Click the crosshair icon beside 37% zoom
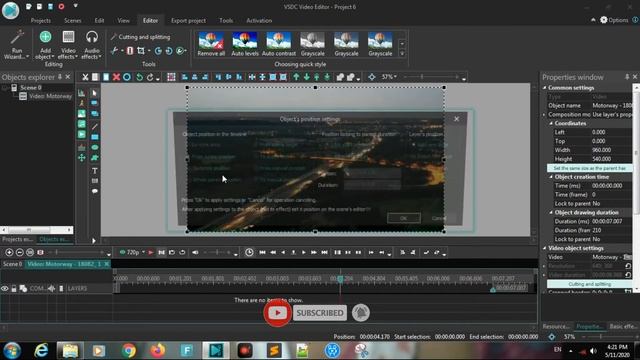Viewport: 640px width, 360px height. 371,77
